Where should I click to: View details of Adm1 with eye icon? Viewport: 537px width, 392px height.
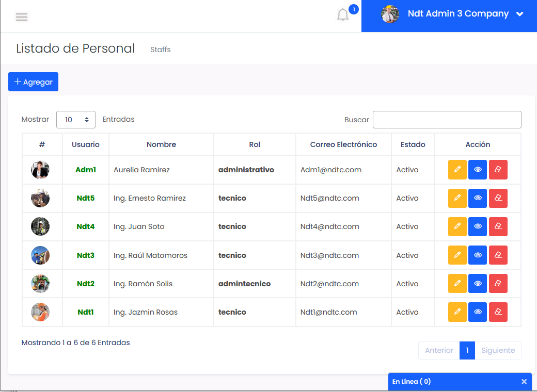pyautogui.click(x=478, y=170)
